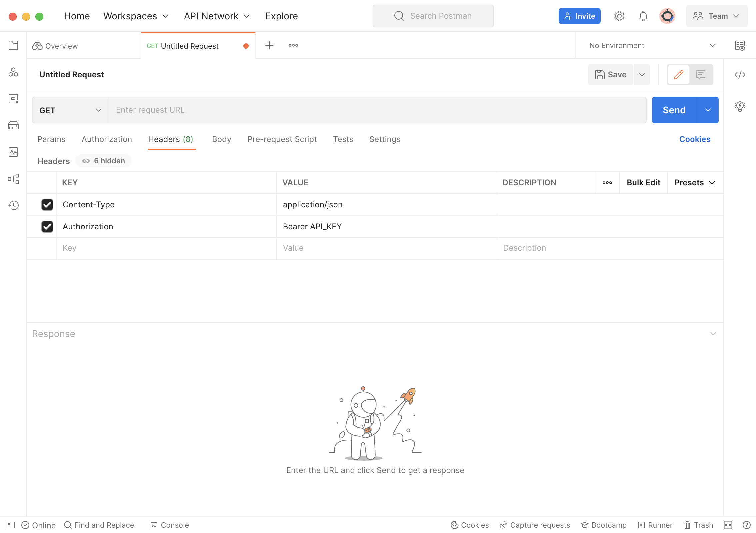The width and height of the screenshot is (756, 533).
Task: Open the Console in status bar
Action: click(170, 525)
